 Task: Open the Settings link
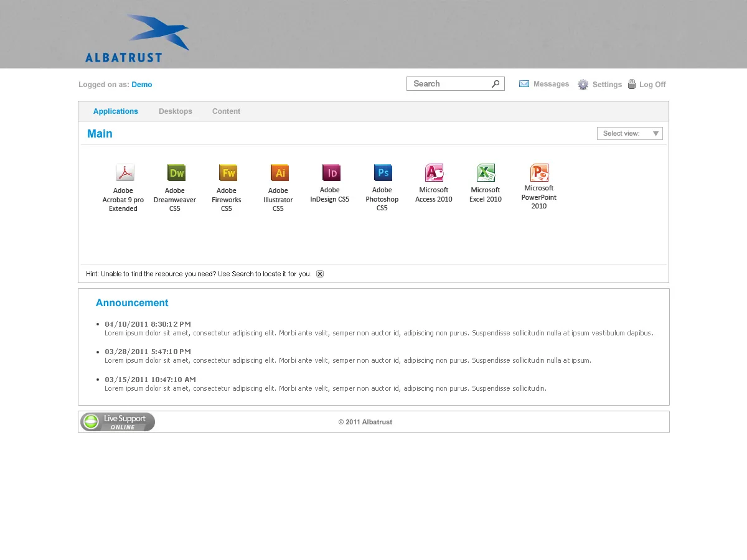click(x=607, y=85)
